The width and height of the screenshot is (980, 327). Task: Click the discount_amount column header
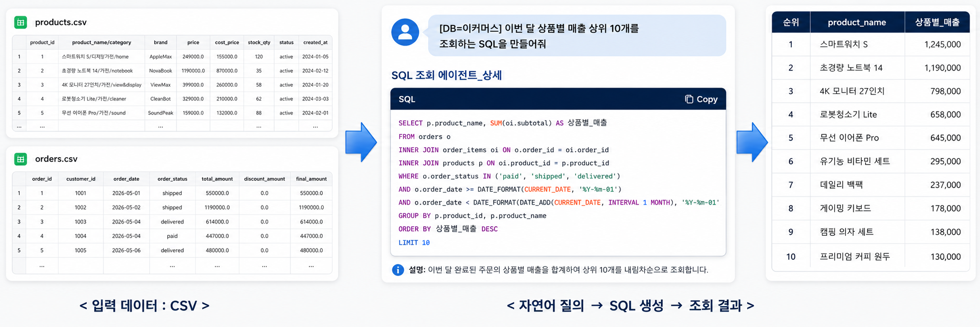264,179
